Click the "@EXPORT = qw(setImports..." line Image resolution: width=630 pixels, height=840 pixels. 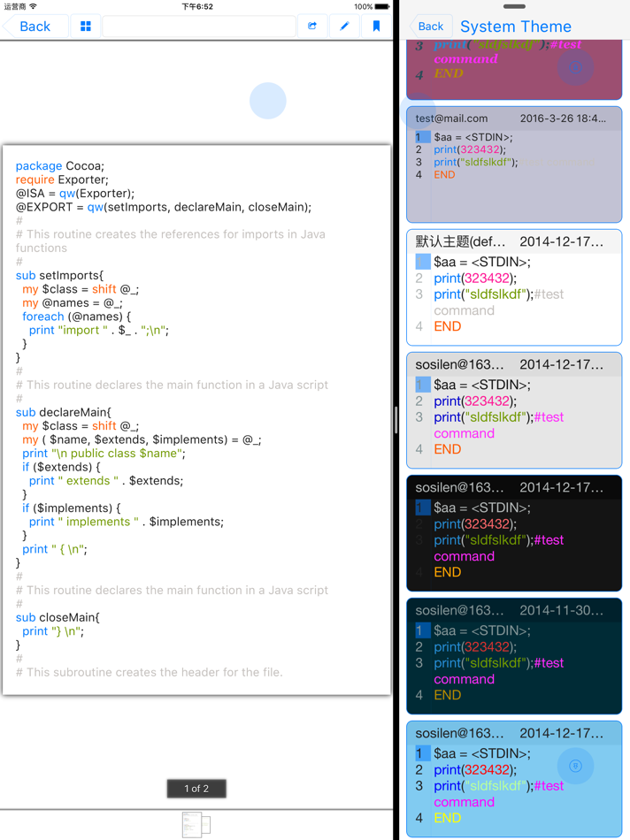(164, 207)
